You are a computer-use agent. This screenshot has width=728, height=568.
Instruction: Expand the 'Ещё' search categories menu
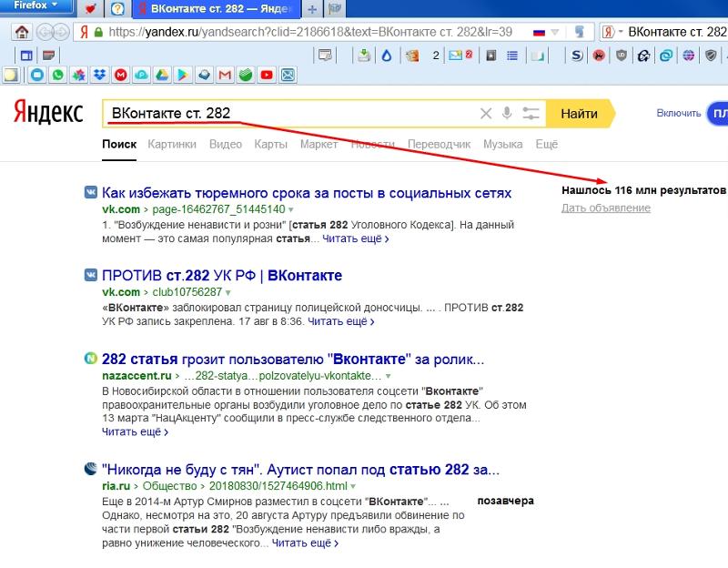click(546, 144)
